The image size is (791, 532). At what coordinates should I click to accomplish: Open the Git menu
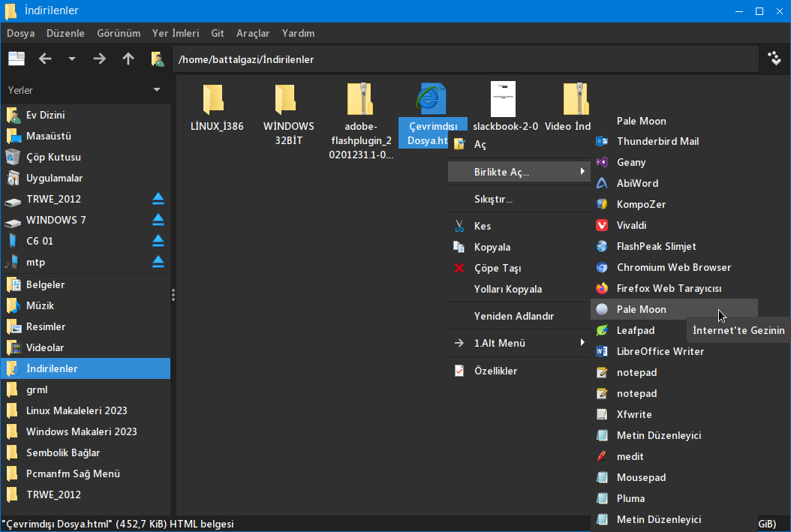tap(218, 33)
